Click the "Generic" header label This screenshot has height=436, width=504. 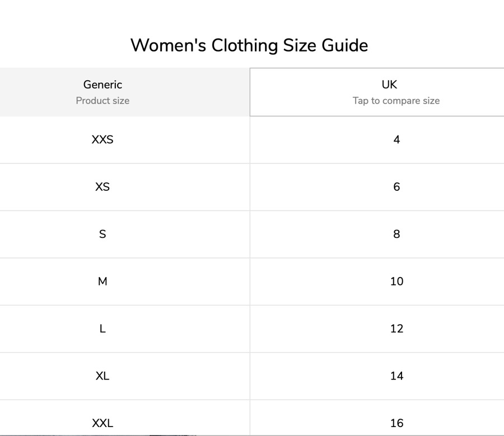click(102, 85)
